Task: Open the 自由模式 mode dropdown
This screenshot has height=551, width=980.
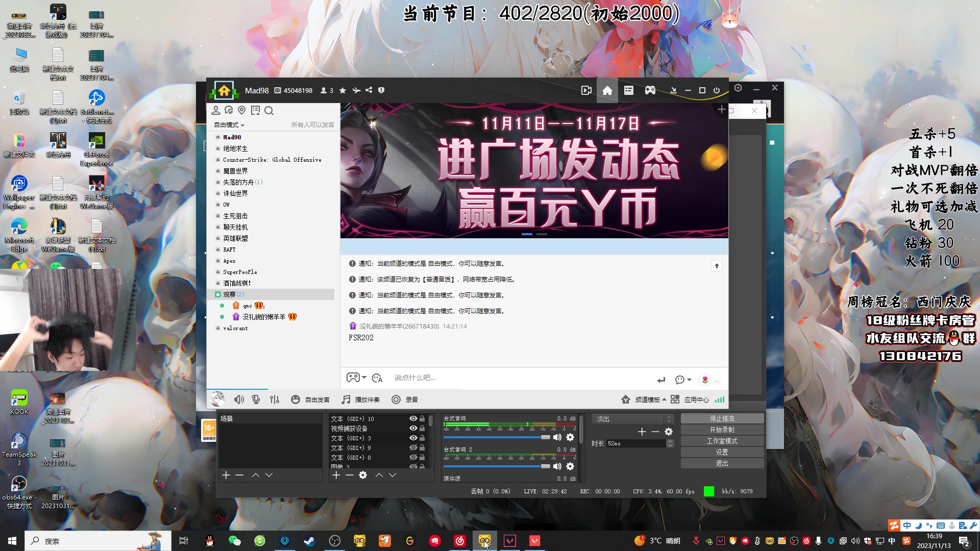Action: click(x=229, y=125)
